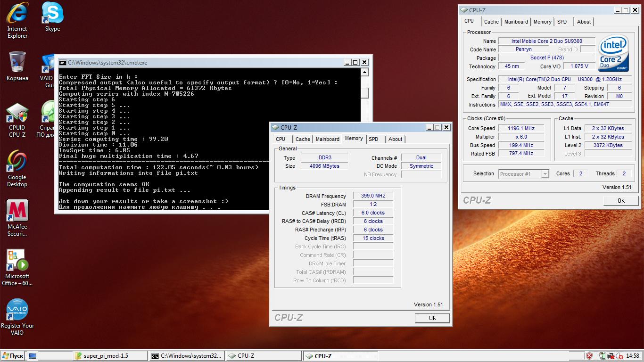Click the Package Socket P (478) field
Viewport: 644px width, 362px height.
(547, 58)
